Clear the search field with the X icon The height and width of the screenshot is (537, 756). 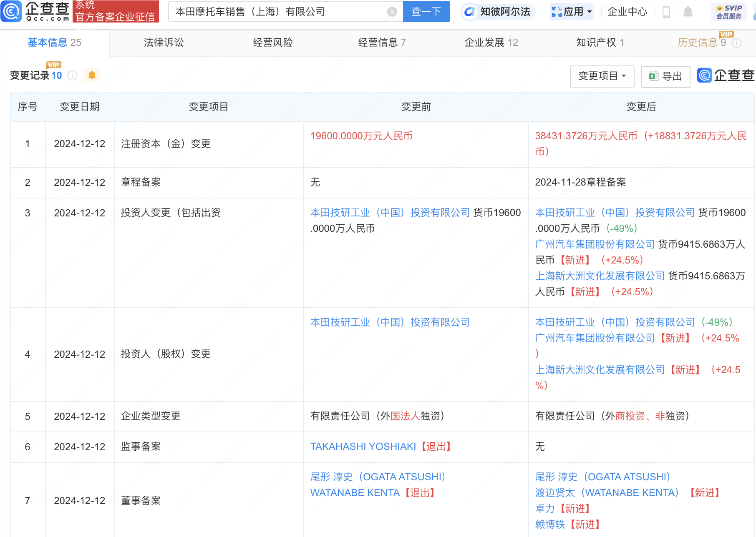coord(392,12)
